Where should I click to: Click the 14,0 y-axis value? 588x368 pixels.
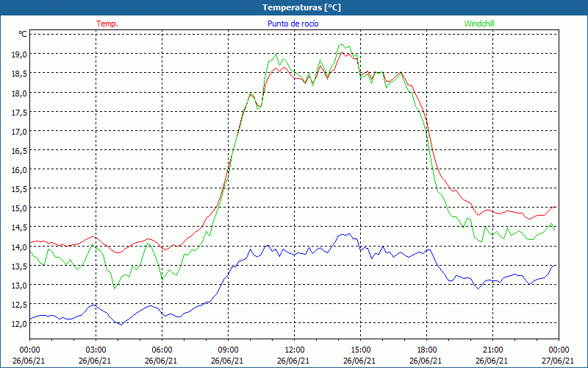[x=21, y=247]
